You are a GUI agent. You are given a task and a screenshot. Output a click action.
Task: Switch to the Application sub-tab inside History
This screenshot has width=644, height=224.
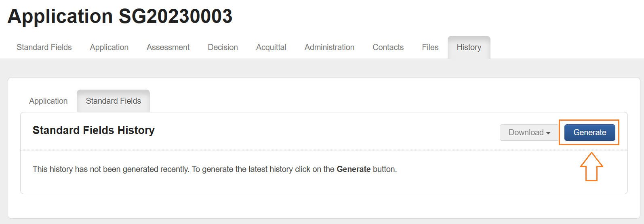point(48,101)
